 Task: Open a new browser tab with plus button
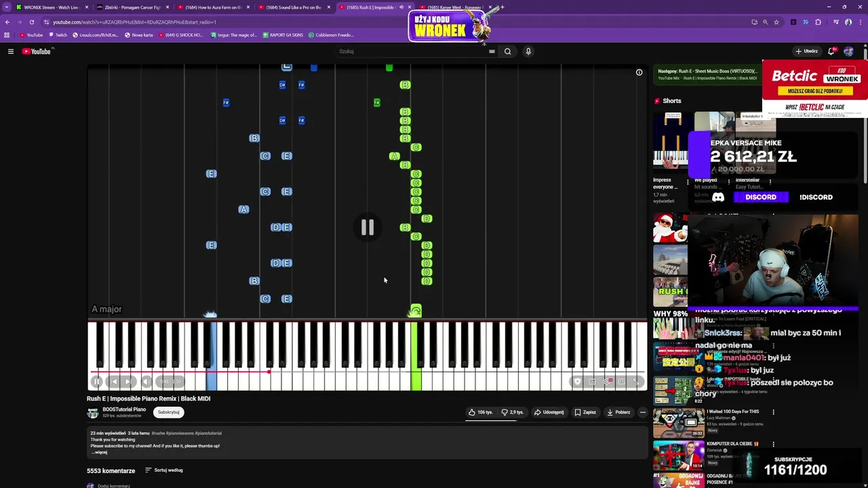[502, 7]
